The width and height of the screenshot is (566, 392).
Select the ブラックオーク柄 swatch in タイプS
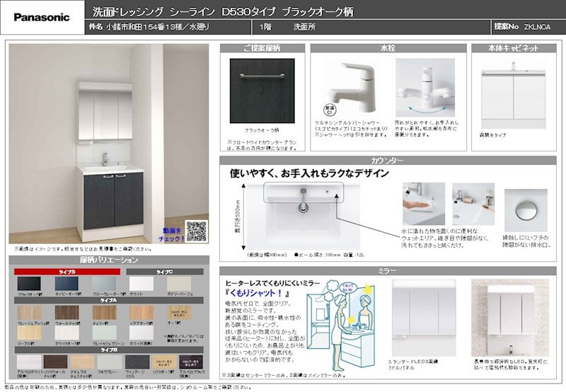pyautogui.click(x=29, y=283)
